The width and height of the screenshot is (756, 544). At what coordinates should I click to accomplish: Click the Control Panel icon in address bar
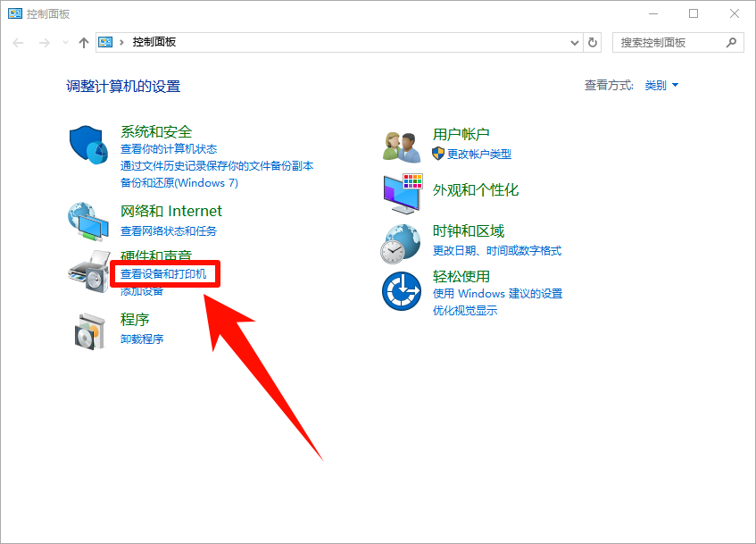[105, 42]
